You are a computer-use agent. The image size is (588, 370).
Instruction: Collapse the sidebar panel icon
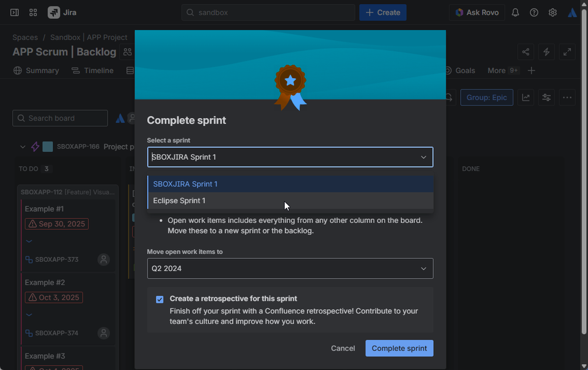click(15, 12)
